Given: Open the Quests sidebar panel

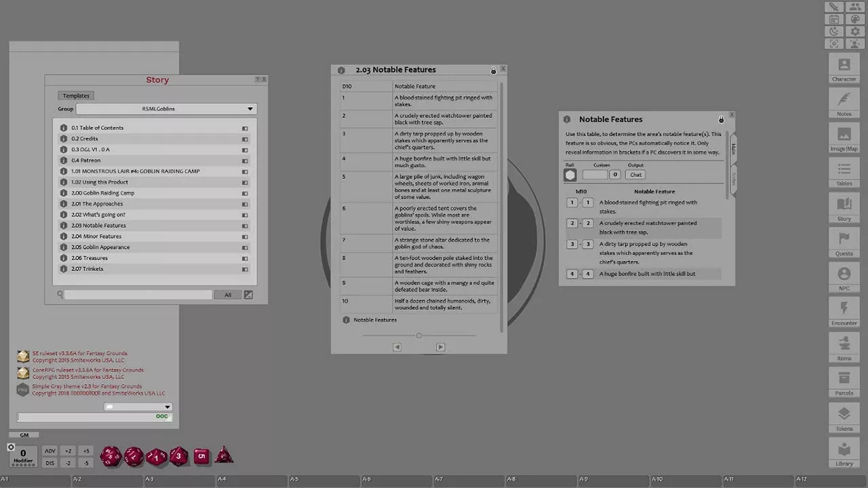Looking at the screenshot, I should tap(844, 243).
